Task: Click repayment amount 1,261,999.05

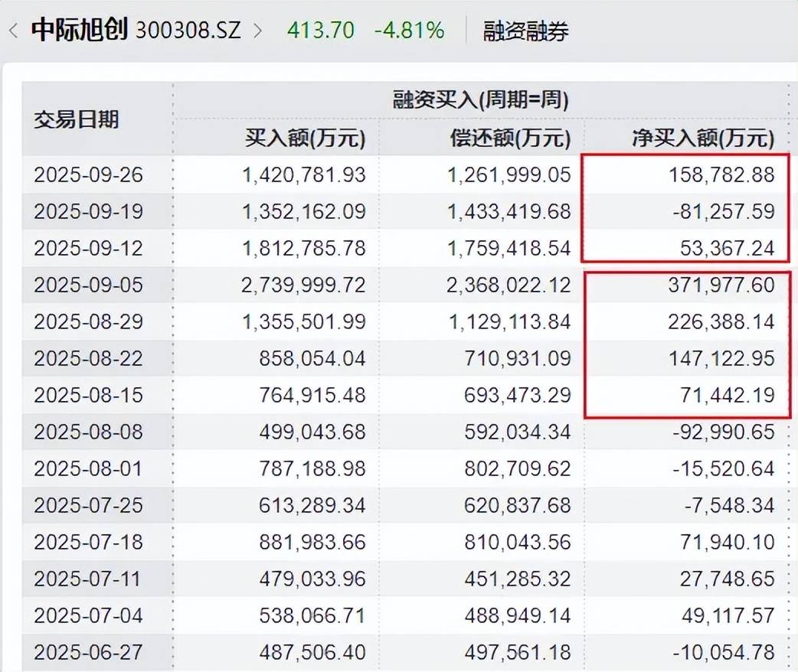Action: 509,175
